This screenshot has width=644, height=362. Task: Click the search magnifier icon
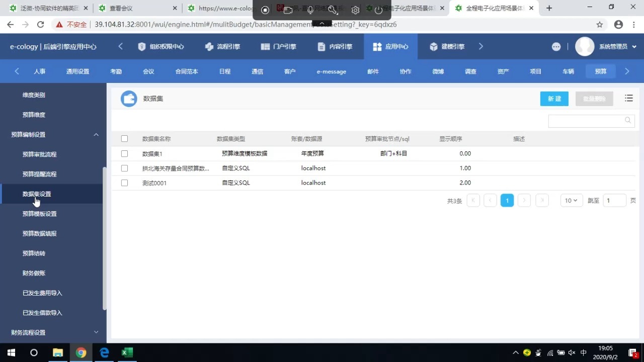(628, 121)
